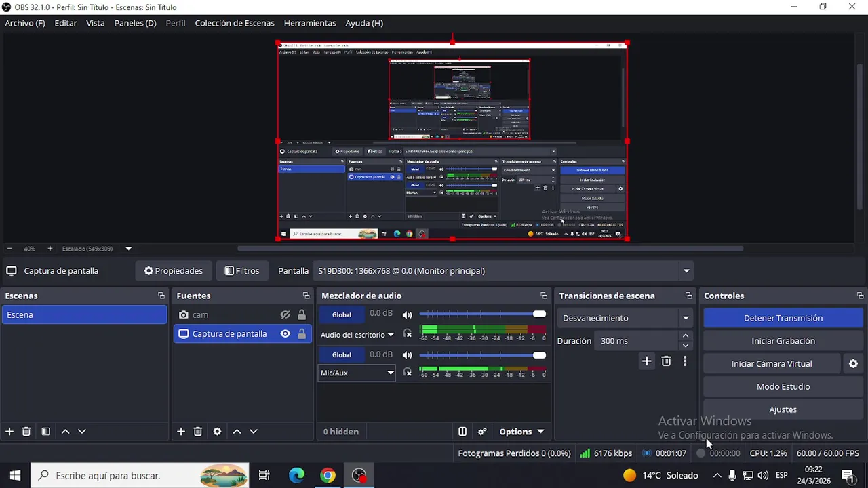Enable Modo Estudio
The image size is (868, 488).
[x=783, y=387]
